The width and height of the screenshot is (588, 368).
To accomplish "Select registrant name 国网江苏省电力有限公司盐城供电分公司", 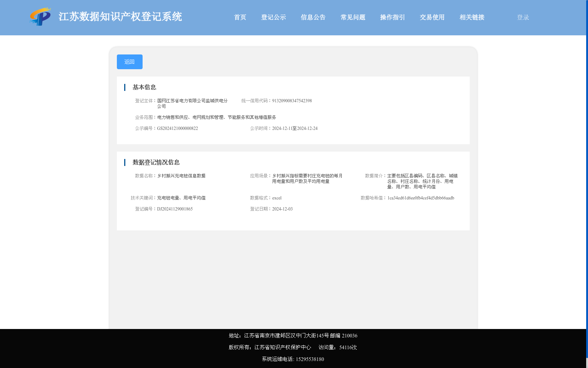I will pyautogui.click(x=193, y=103).
